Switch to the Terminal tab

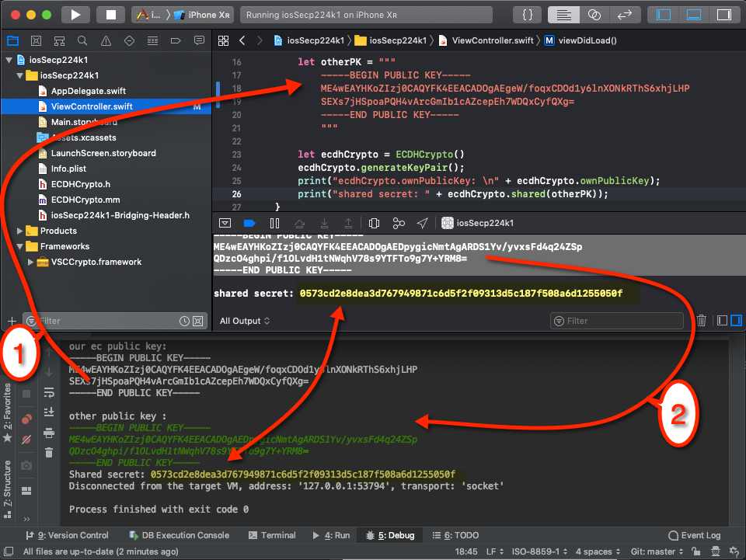(x=272, y=535)
